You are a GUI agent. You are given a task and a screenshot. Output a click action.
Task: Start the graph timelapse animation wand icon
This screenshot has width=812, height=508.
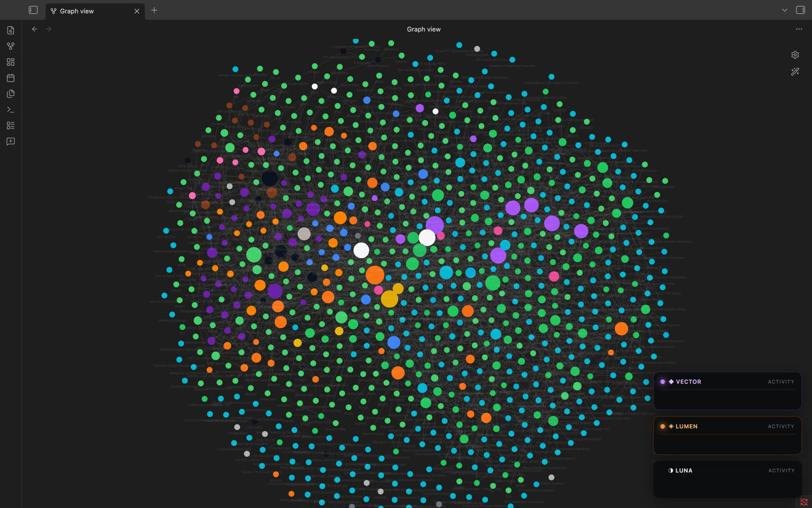click(x=795, y=72)
